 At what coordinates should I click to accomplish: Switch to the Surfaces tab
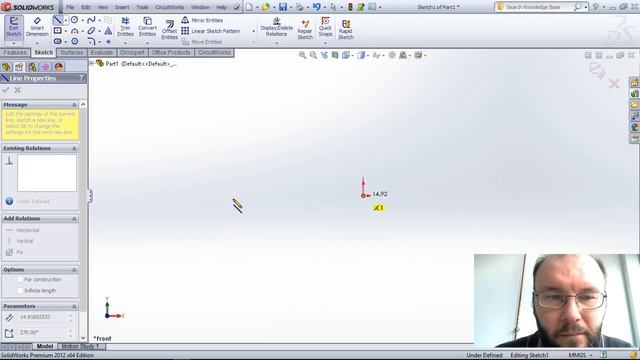click(x=72, y=53)
